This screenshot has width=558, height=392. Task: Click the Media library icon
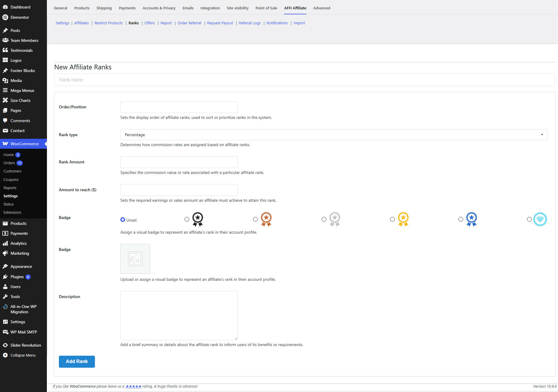[5, 81]
